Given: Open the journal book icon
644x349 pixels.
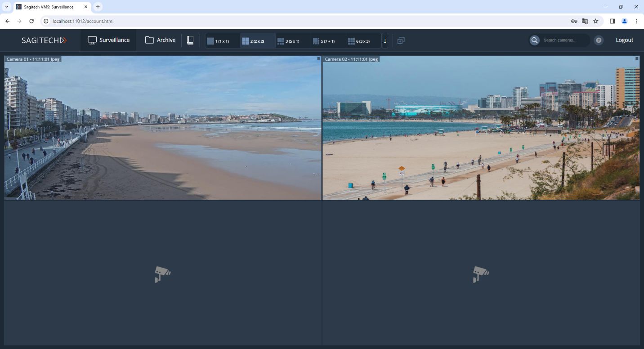Looking at the screenshot, I should coord(190,40).
